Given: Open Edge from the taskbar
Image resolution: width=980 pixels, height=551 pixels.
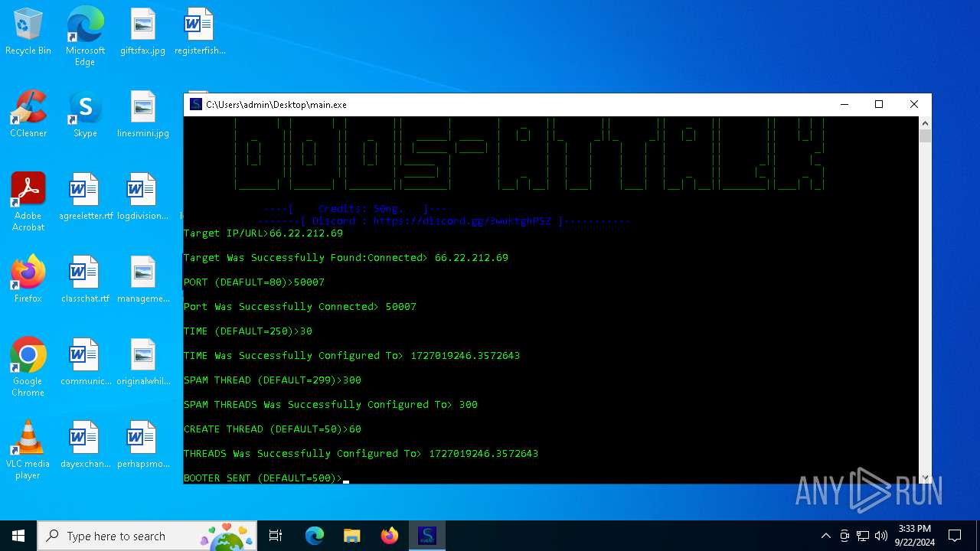Looking at the screenshot, I should (x=315, y=536).
